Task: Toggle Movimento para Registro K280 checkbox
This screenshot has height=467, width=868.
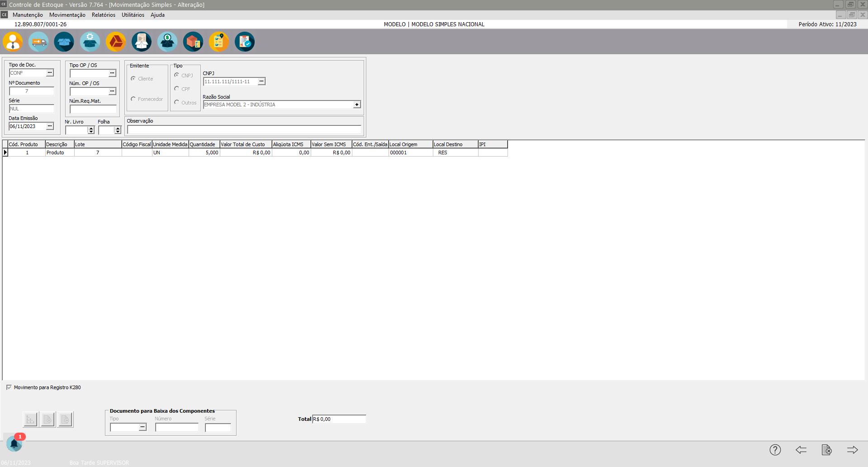Action: click(x=9, y=387)
